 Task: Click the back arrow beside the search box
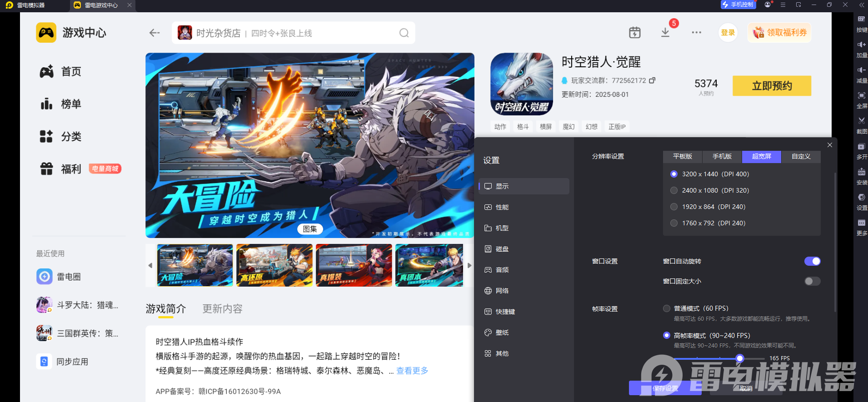[x=155, y=33]
